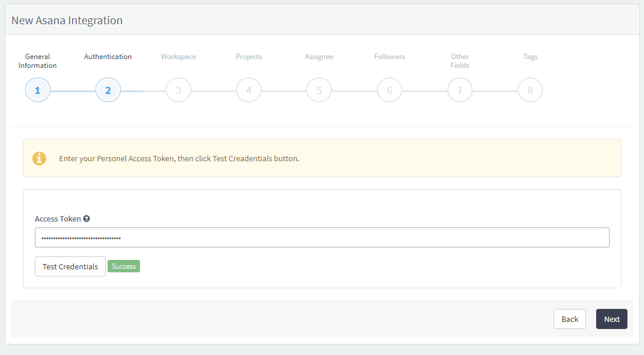This screenshot has height=355, width=644.
Task: Click the General Information step label
Action: 37,61
